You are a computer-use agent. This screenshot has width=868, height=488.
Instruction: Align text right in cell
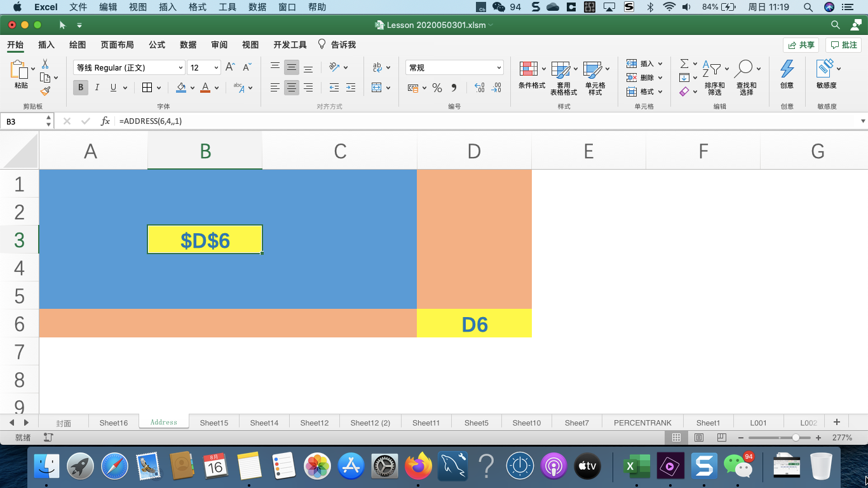pyautogui.click(x=308, y=88)
